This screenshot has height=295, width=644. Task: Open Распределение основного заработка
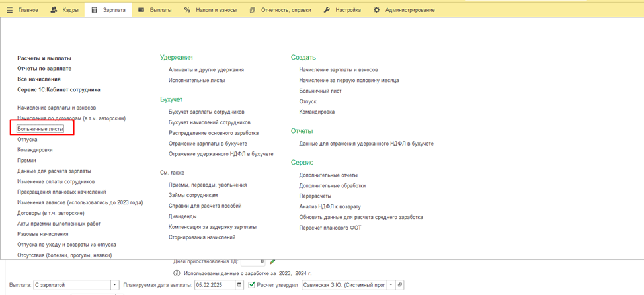pos(214,133)
